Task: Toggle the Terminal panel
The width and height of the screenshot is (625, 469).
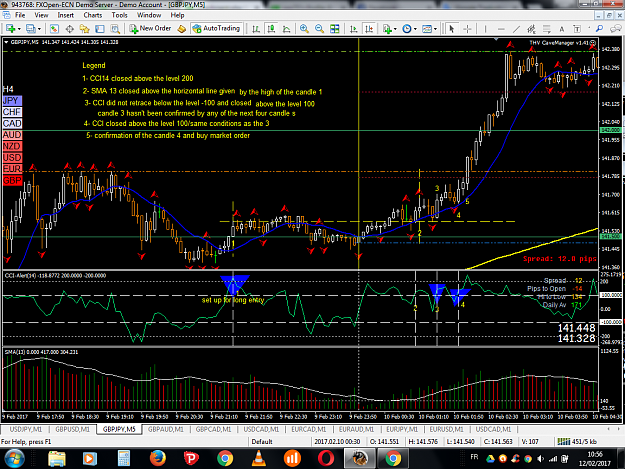Action: [100, 29]
